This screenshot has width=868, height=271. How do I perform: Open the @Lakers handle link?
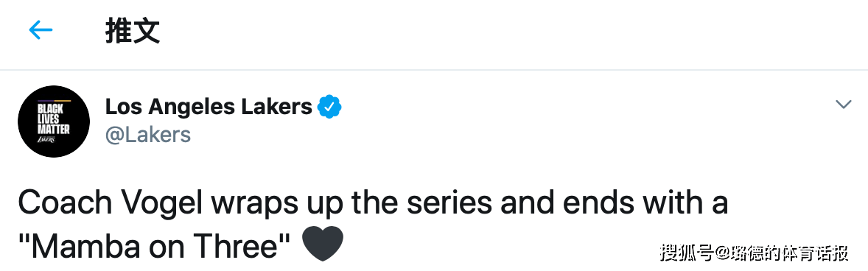tap(148, 134)
